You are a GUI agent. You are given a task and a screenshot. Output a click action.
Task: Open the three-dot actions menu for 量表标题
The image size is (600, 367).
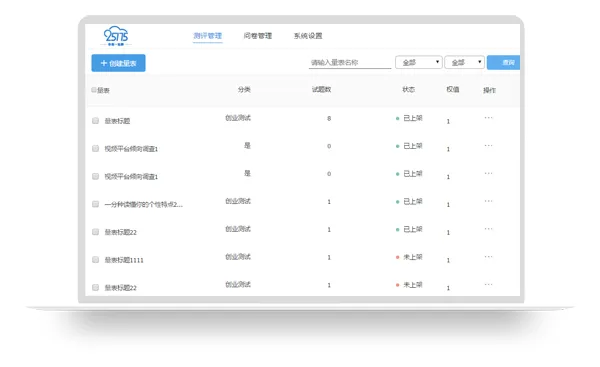(488, 118)
